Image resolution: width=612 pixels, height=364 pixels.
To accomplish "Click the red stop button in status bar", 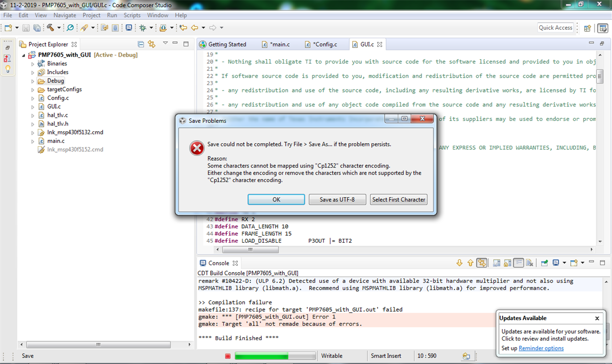I will click(227, 356).
